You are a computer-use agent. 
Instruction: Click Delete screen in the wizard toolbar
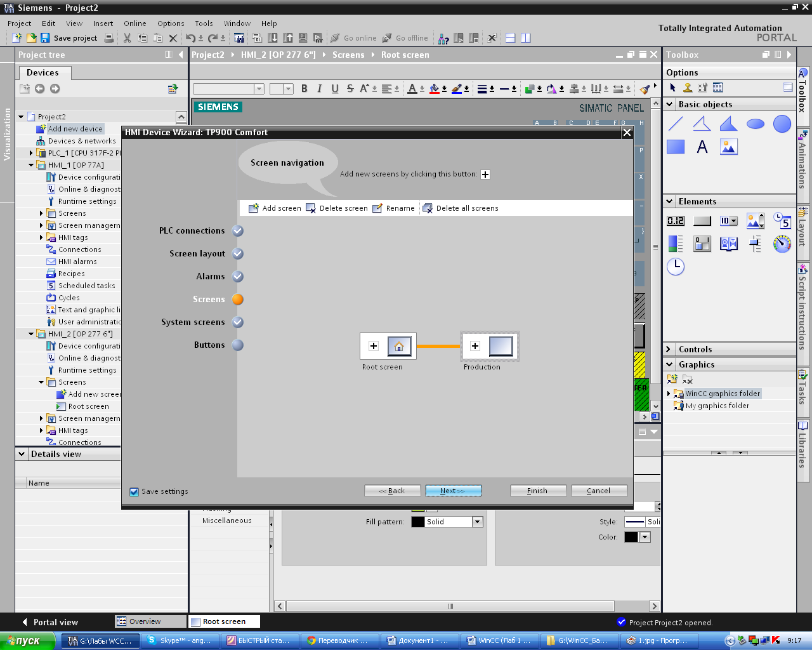(x=337, y=208)
